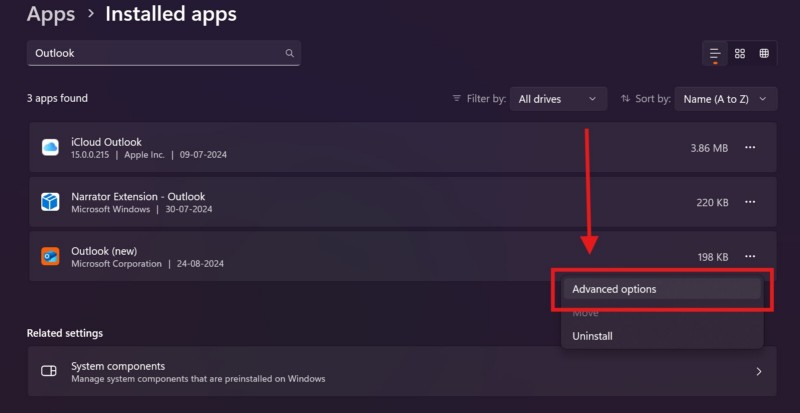Open the Filter by drives dropdown
Image resolution: width=800 pixels, height=413 pixels.
[558, 99]
